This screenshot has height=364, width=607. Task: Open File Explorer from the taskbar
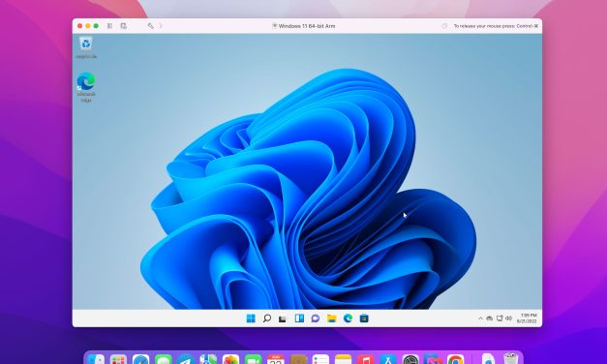[x=331, y=318]
